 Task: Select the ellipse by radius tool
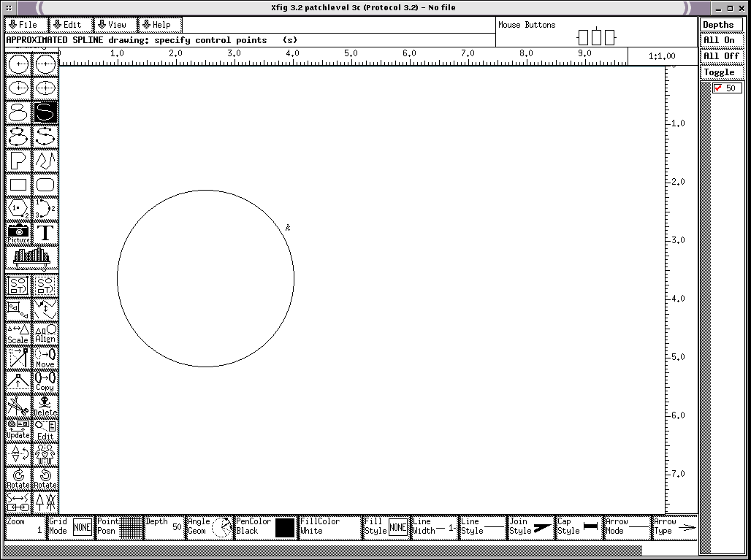18,88
